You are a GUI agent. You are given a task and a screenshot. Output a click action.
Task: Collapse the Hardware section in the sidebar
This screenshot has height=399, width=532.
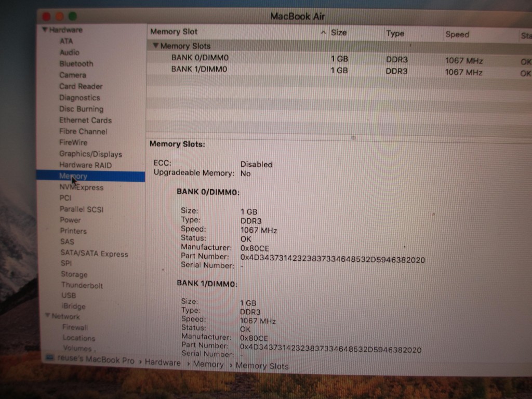45,30
